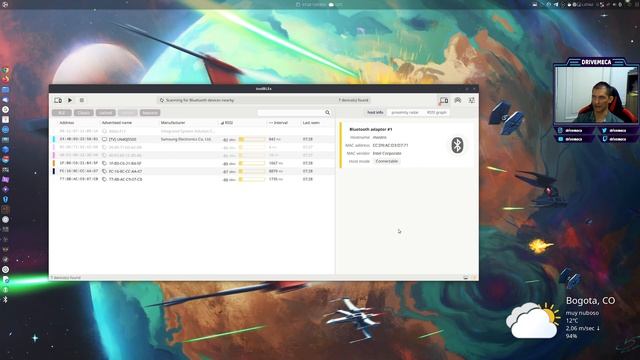This screenshot has width=640, height=360.
Task: Stop scanning with the square stop button
Action: click(82, 100)
